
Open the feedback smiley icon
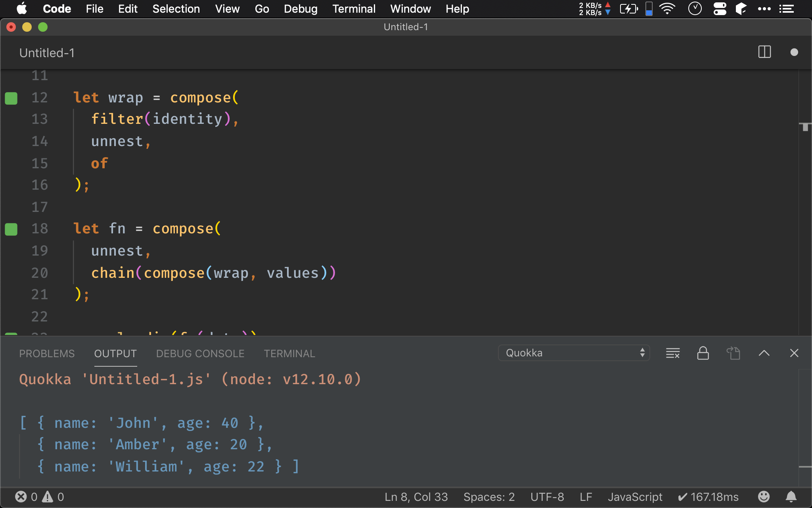pos(764,497)
